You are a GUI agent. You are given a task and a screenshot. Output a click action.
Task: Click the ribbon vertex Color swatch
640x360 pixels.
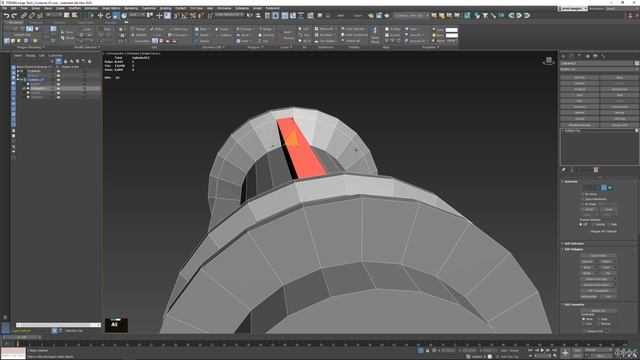(451, 30)
